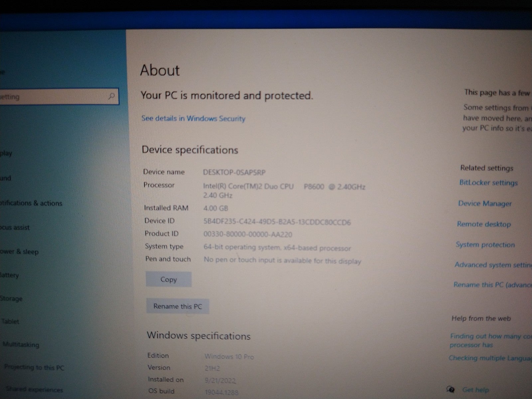Viewport: 532px width, 399px height.
Task: Select the Intel Core 2 Duo processor value
Action: [x=284, y=191]
